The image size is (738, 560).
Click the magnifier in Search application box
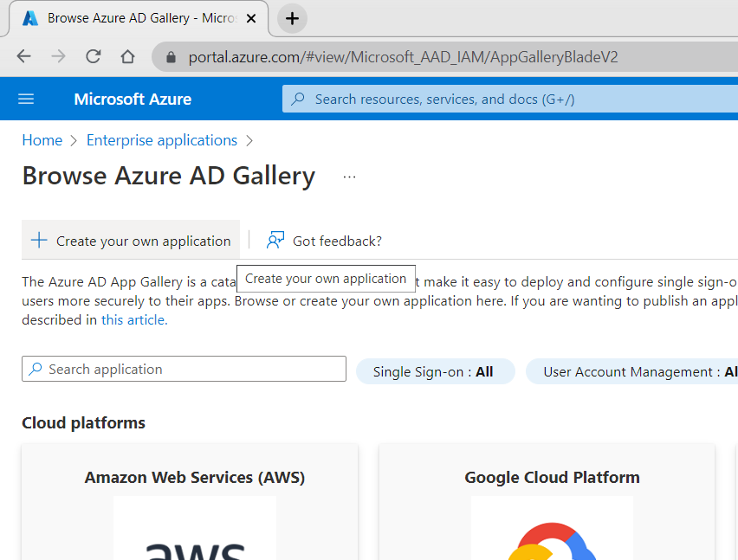coord(36,369)
